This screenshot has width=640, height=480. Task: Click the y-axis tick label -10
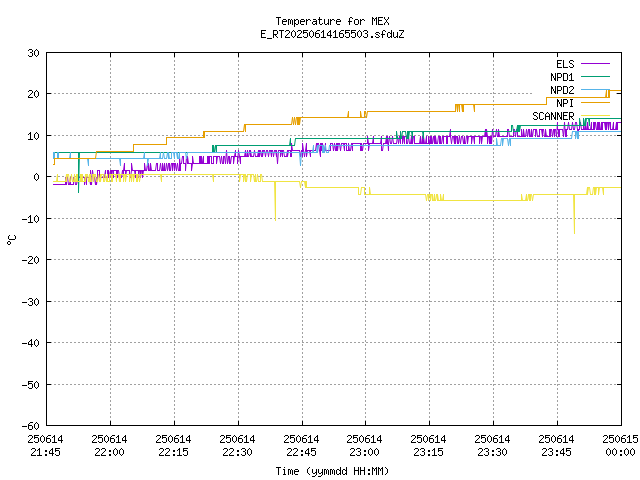[x=31, y=219]
